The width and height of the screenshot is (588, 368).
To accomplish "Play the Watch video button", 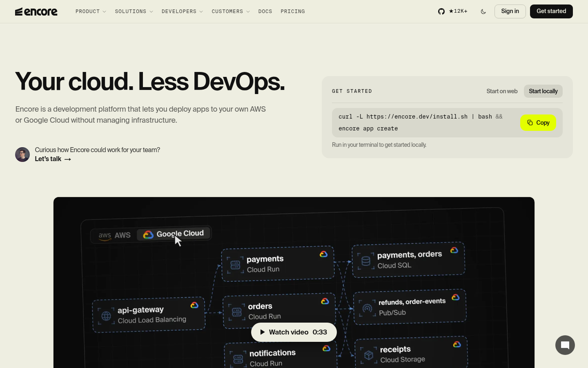I will point(294,332).
